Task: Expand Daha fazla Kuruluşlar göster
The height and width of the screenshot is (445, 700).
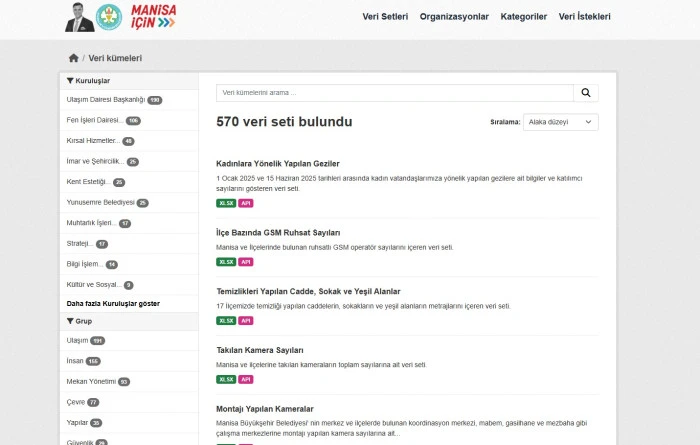Action: pos(113,303)
